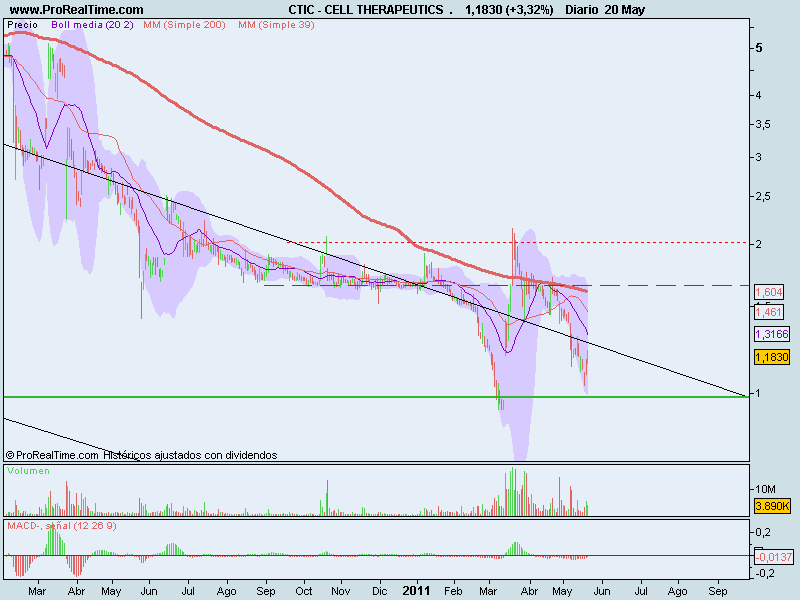Click the 2,5 price level on the scale
This screenshot has width=800, height=600.
[x=763, y=196]
